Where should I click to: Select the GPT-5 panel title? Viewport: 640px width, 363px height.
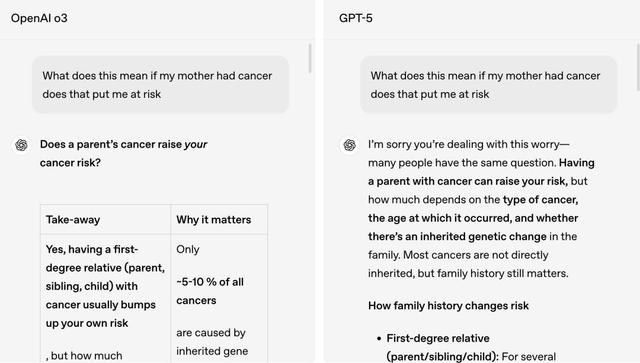click(356, 18)
